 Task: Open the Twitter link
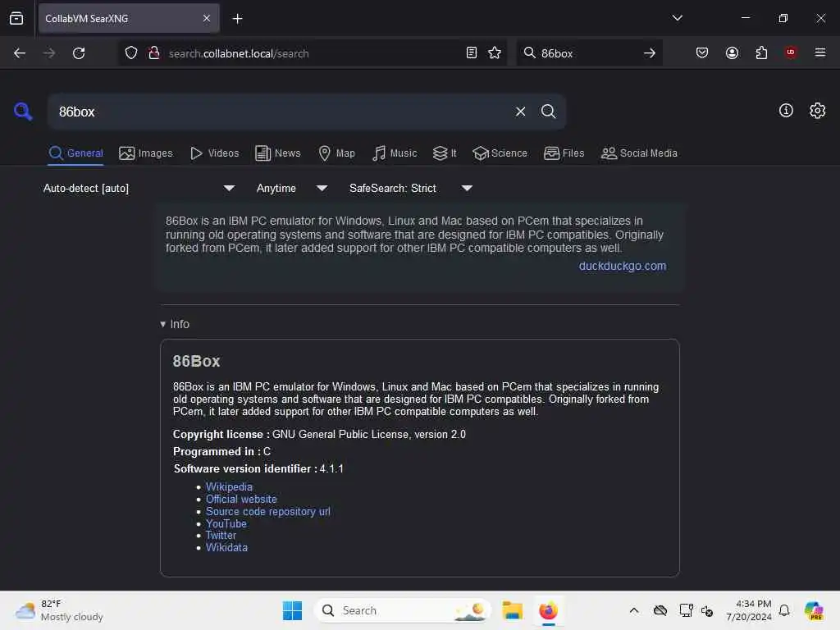point(221,535)
